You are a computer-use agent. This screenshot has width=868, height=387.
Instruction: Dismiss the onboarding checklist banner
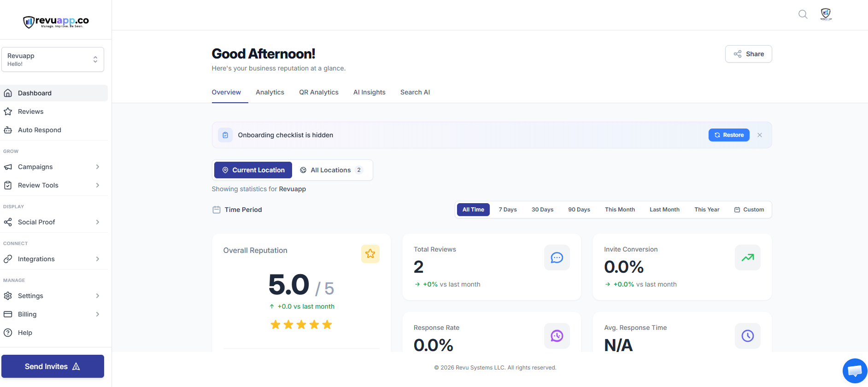[760, 135]
